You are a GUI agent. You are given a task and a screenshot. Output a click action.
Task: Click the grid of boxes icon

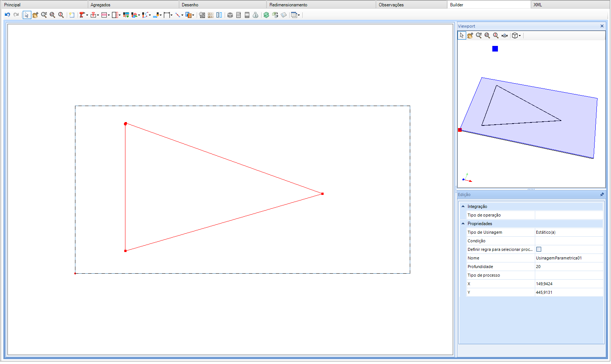pos(211,15)
